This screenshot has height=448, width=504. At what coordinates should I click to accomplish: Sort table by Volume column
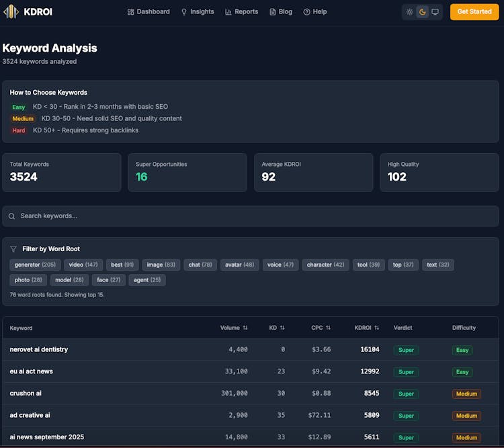click(x=234, y=328)
